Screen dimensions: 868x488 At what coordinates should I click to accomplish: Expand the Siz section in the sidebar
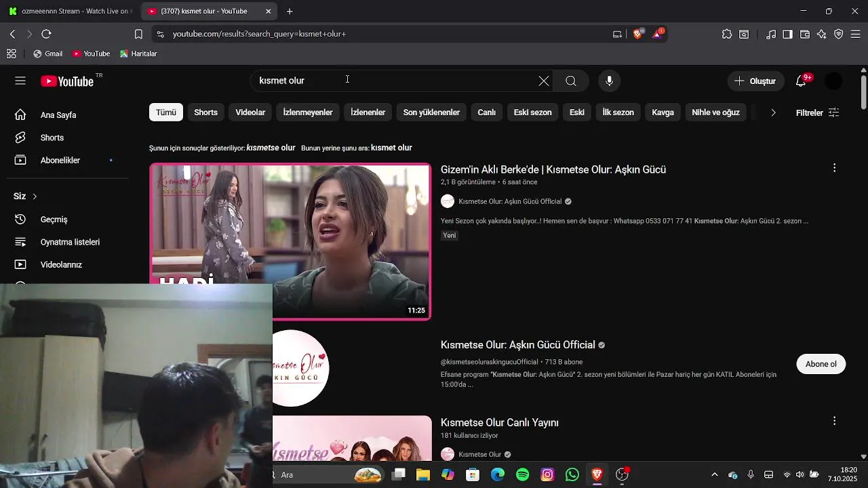[26, 196]
